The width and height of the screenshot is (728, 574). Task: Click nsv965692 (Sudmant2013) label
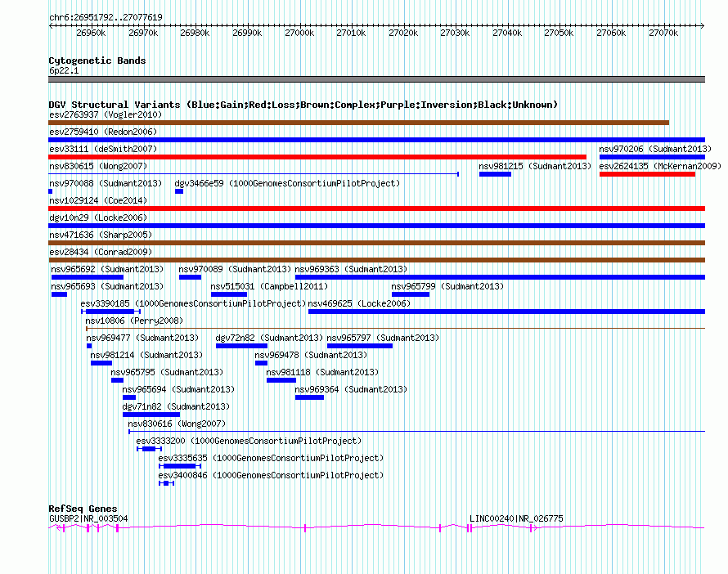click(x=107, y=269)
